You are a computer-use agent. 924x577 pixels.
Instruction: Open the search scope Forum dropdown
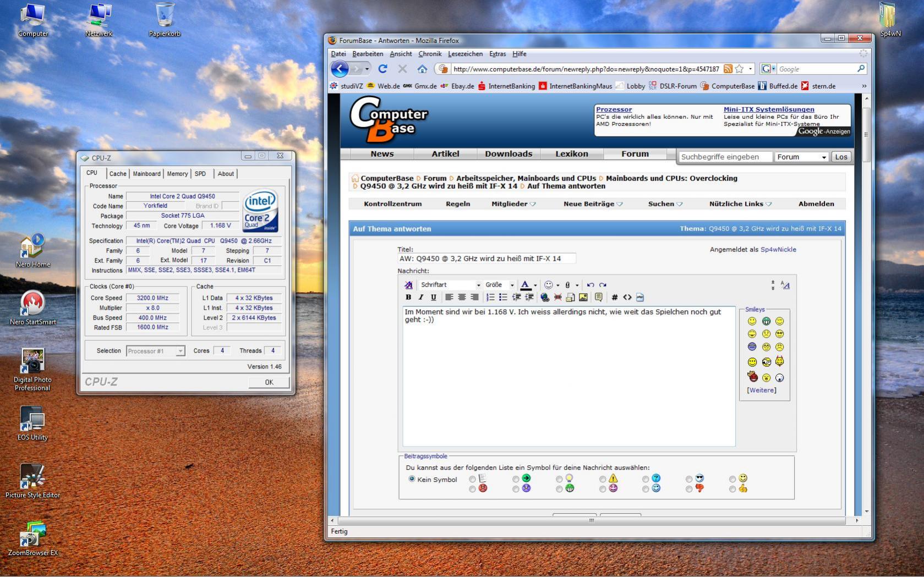(801, 157)
